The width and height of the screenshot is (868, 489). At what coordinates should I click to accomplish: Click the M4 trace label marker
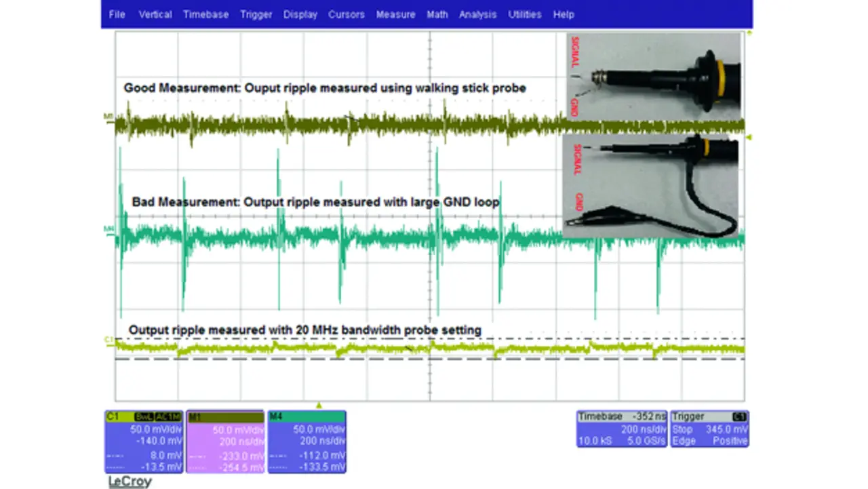coord(108,229)
